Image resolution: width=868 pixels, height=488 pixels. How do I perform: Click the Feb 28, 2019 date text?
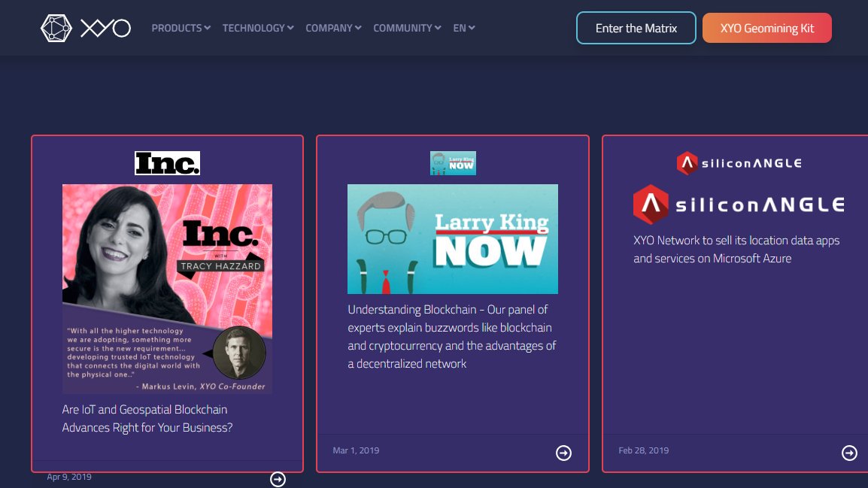click(x=644, y=450)
